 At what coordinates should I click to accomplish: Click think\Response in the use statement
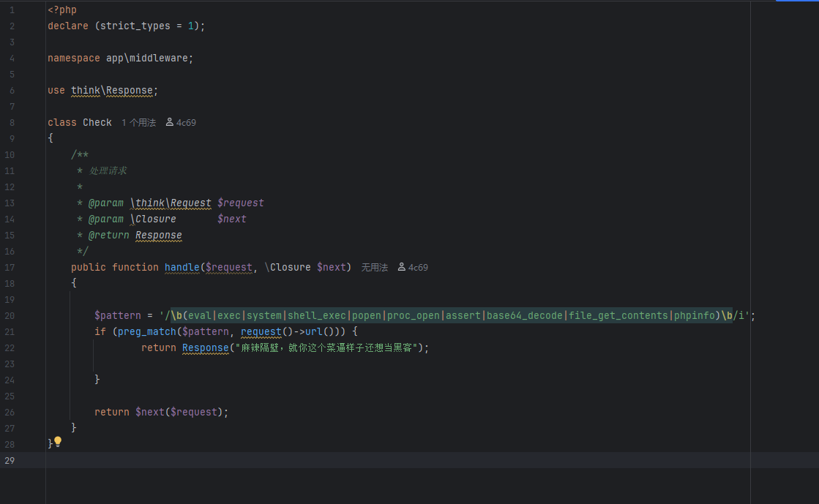click(112, 91)
